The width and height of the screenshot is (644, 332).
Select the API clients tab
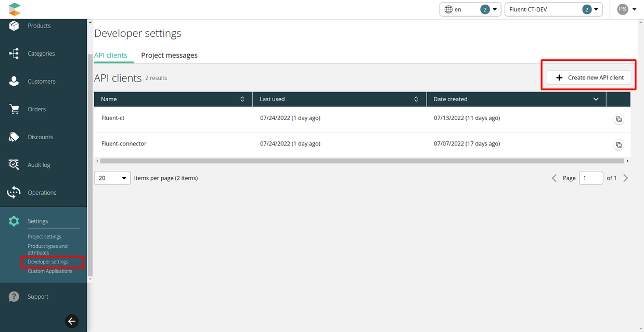[111, 55]
